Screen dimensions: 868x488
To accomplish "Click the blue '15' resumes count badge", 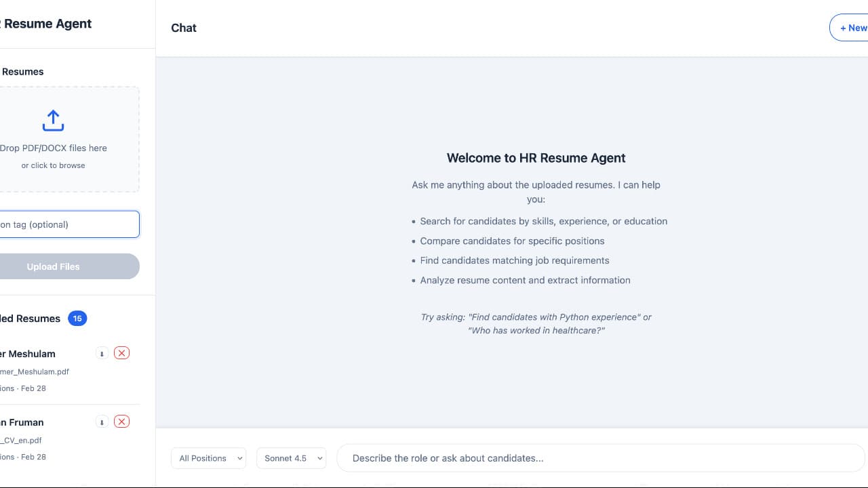I will click(x=77, y=318).
